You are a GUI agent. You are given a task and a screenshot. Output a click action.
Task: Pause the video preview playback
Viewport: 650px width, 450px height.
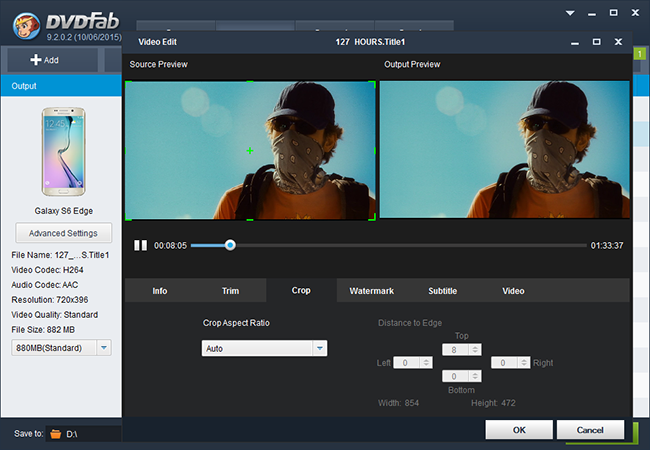tap(140, 245)
